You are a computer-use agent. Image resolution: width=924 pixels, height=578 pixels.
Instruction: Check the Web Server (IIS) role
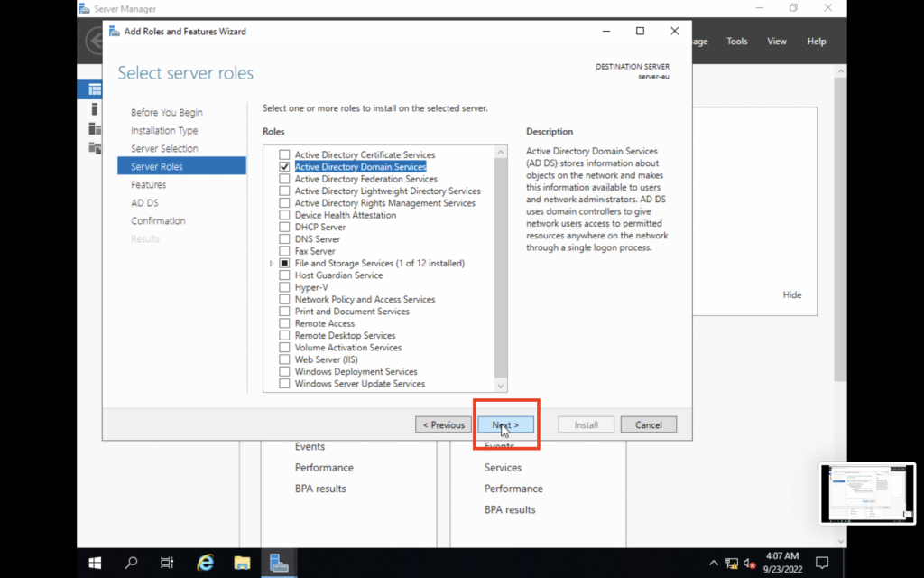(x=285, y=359)
